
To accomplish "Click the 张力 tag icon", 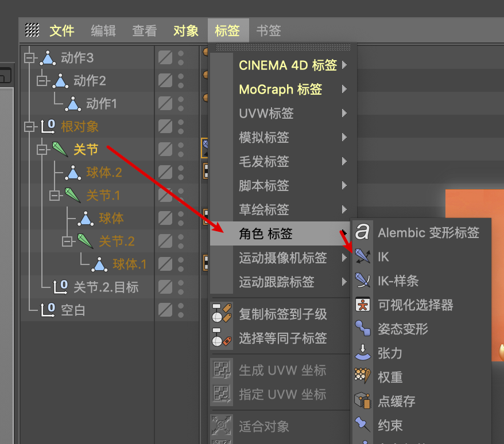I will 363,353.
